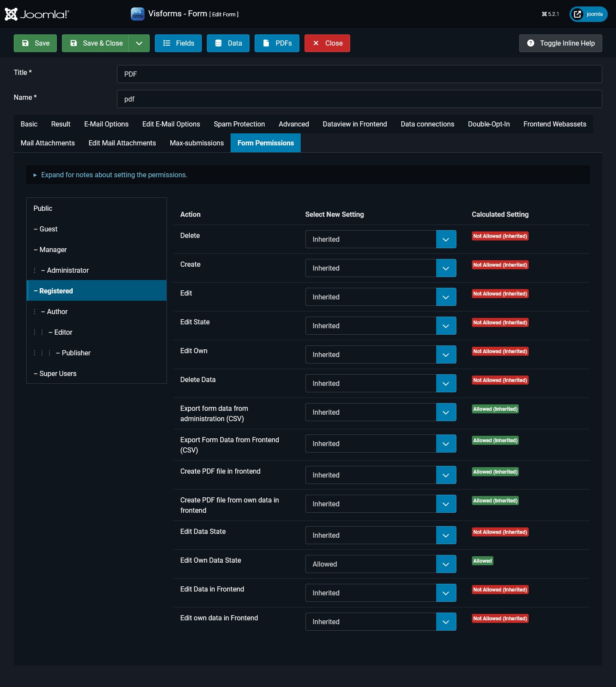This screenshot has width=616, height=687.
Task: Click the Joomla 5.2.1 version badge
Action: pos(551,14)
